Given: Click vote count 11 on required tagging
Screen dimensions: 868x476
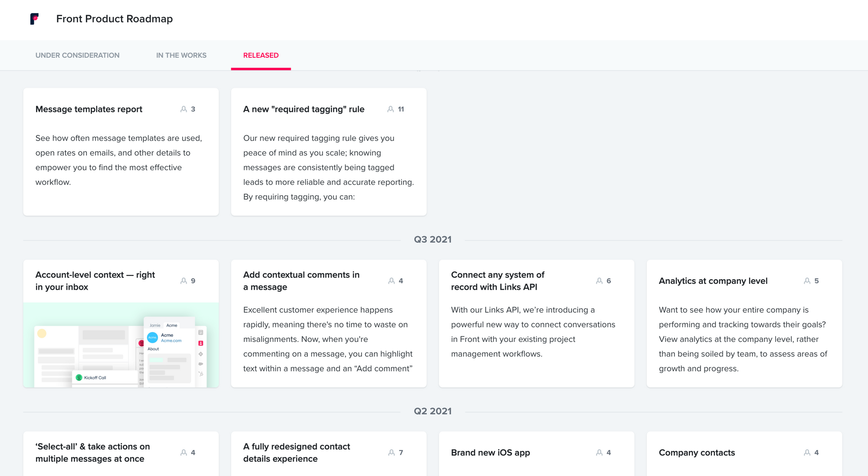Looking at the screenshot, I should [401, 109].
